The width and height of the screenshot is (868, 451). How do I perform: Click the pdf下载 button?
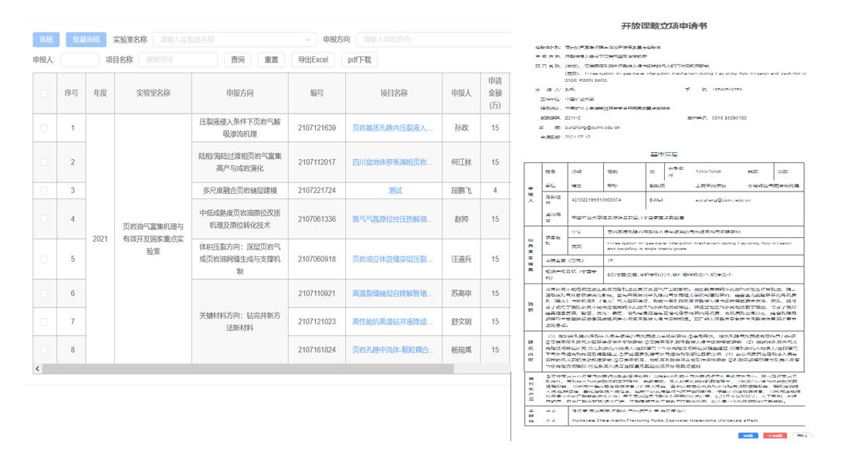tap(359, 59)
